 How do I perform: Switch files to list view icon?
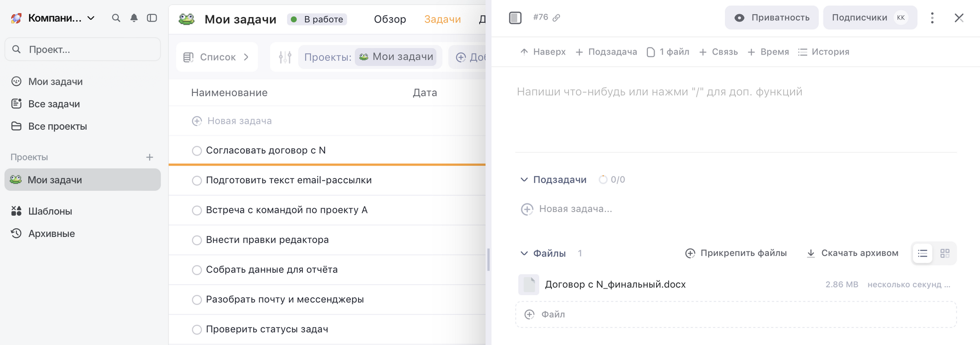click(923, 254)
